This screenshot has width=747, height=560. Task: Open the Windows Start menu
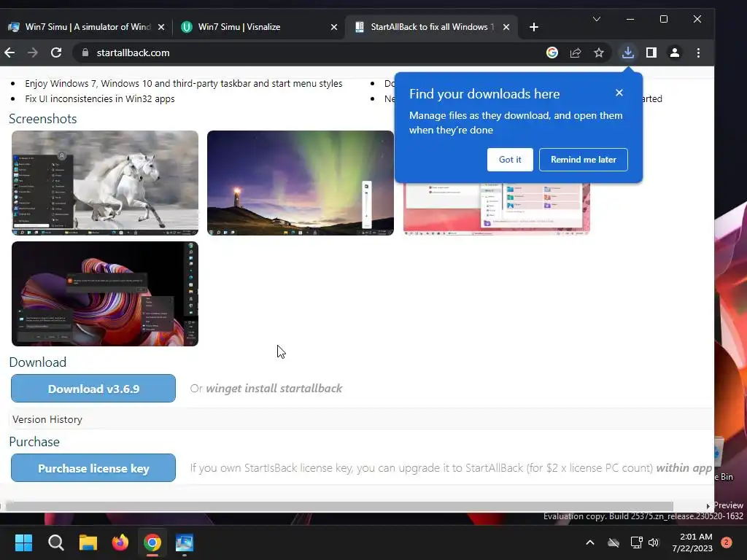(23, 542)
